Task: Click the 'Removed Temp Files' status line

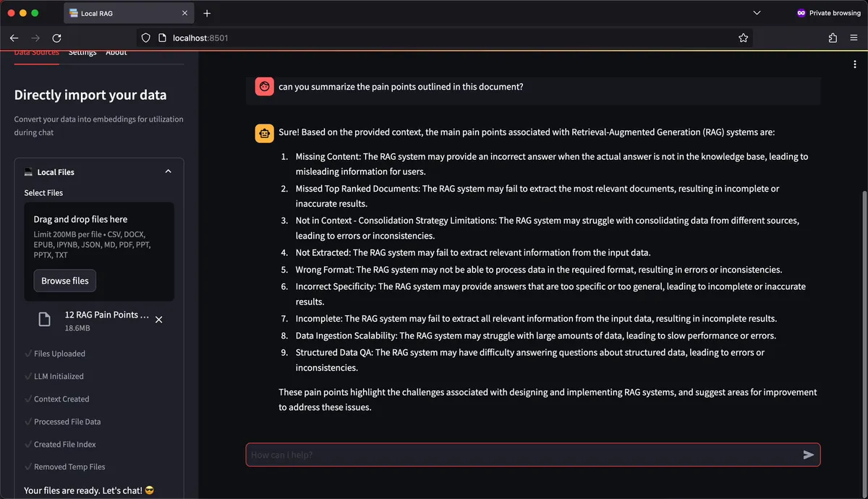Action: 64,467
